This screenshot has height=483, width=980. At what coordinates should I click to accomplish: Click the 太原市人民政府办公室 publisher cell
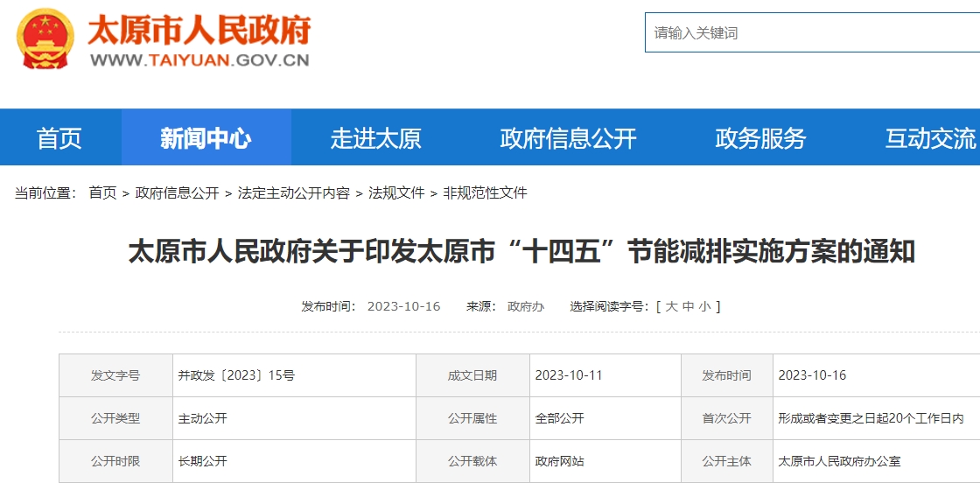pyautogui.click(x=839, y=461)
